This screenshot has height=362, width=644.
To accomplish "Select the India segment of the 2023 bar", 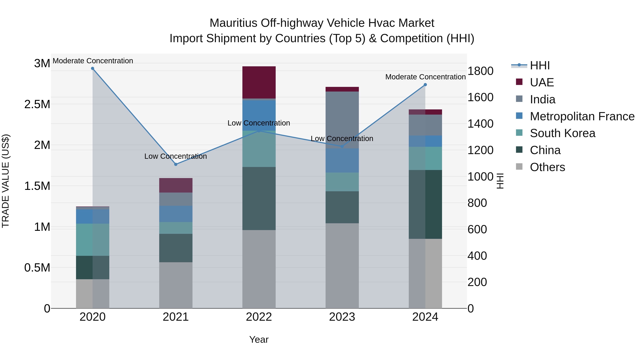I will [x=342, y=120].
